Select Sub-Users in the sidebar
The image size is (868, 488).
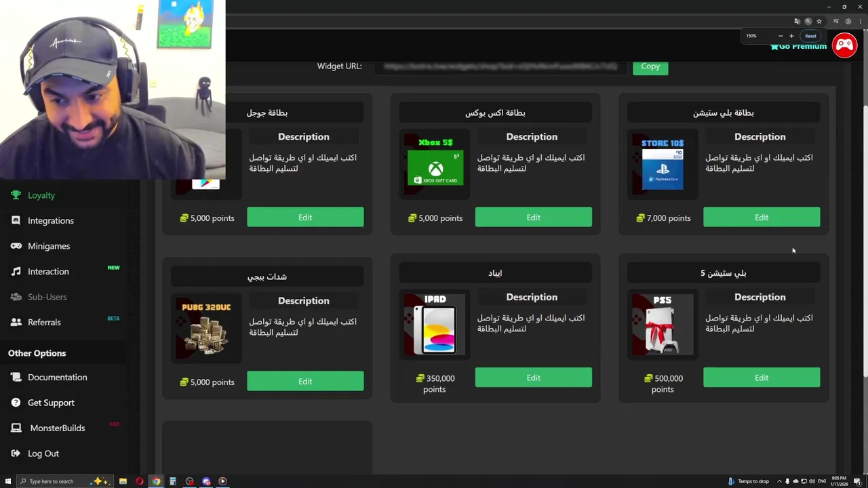[47, 297]
